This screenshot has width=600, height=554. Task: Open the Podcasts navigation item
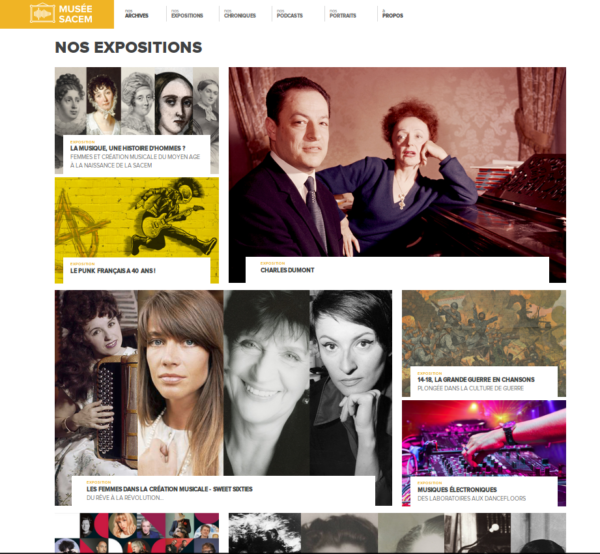click(x=290, y=14)
